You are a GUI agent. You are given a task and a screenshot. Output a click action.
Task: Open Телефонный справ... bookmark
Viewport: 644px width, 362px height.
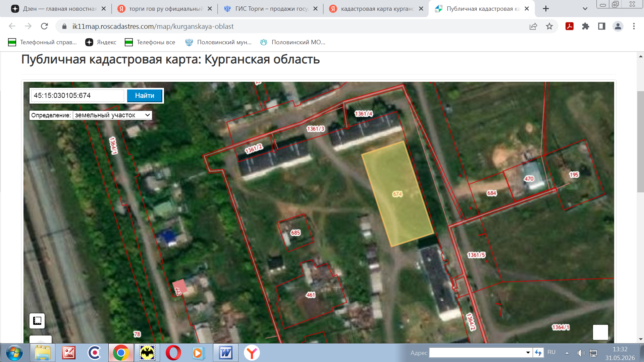[43, 42]
